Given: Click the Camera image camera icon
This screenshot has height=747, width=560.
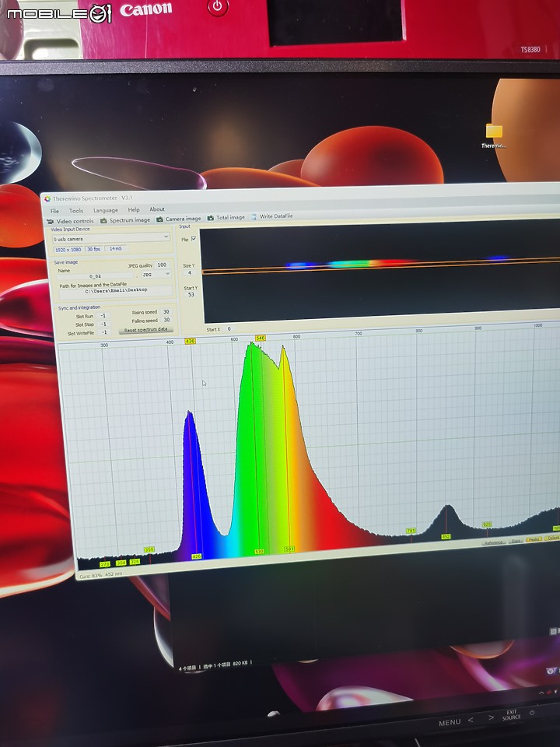Looking at the screenshot, I should pos(159,219).
